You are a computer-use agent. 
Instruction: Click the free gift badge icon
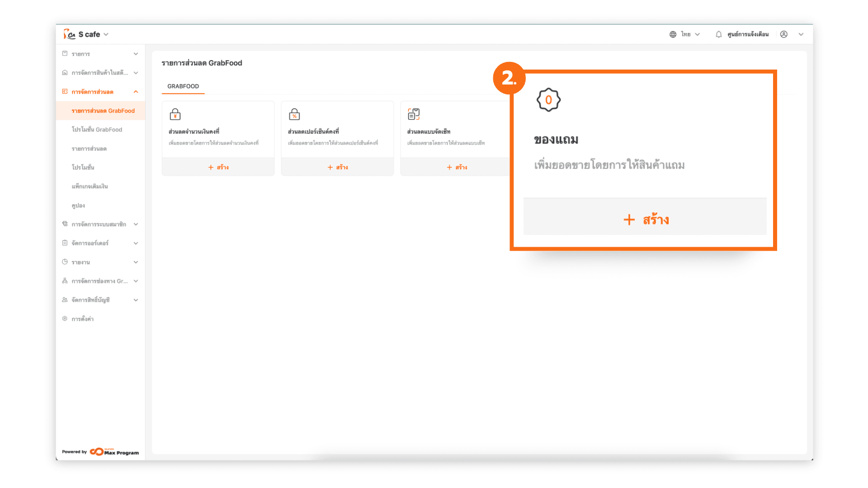point(548,100)
